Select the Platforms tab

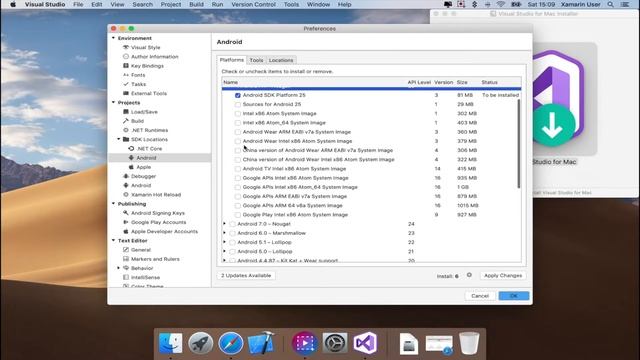point(232,60)
